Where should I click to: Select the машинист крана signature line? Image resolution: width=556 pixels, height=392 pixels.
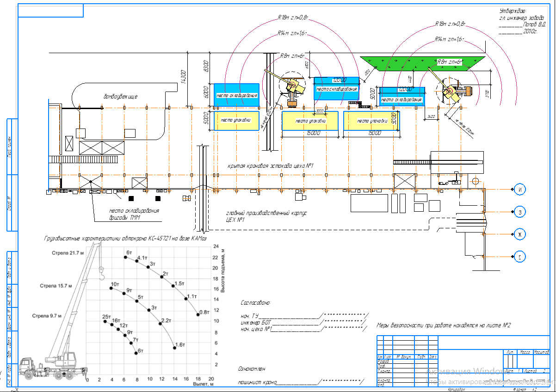click(x=278, y=383)
